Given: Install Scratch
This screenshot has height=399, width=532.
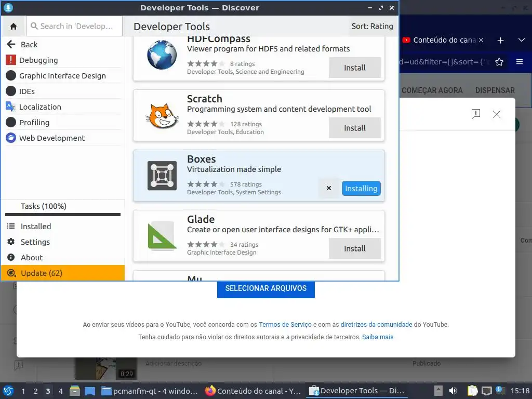Looking at the screenshot, I should [354, 128].
